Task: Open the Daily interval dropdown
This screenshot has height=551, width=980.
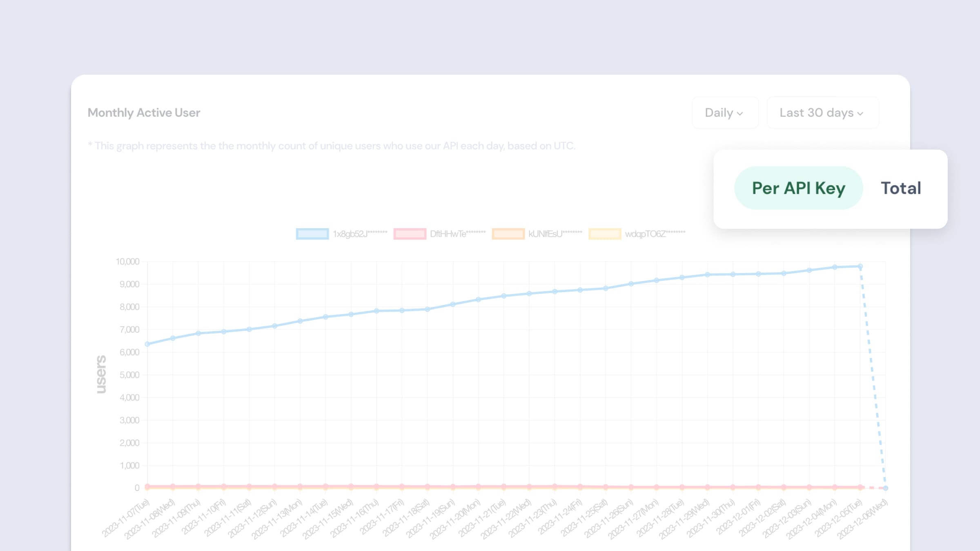Action: click(x=725, y=113)
